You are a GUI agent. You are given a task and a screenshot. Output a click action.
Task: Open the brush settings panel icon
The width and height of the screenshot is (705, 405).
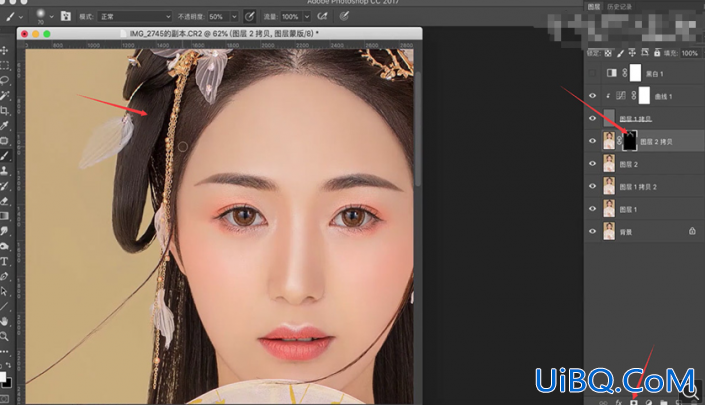(66, 17)
